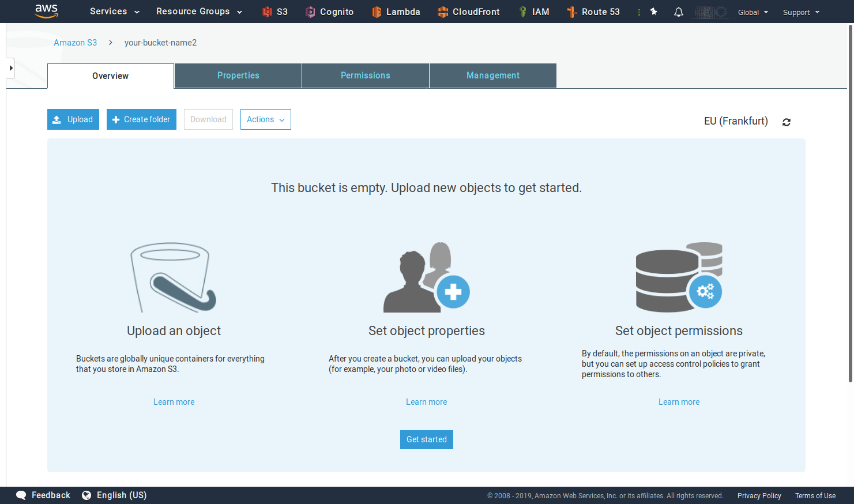The image size is (854, 504).
Task: Open the Lambda service shortcut
Action: pos(396,12)
